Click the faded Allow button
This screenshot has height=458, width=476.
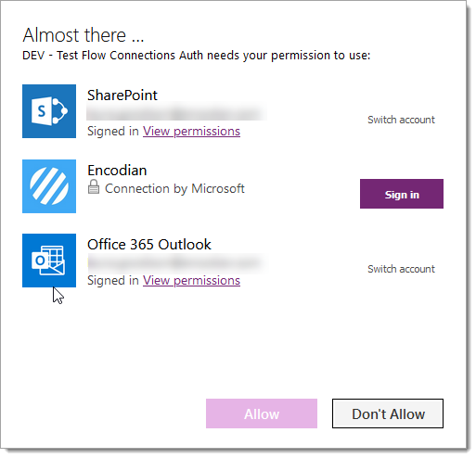pyautogui.click(x=262, y=414)
